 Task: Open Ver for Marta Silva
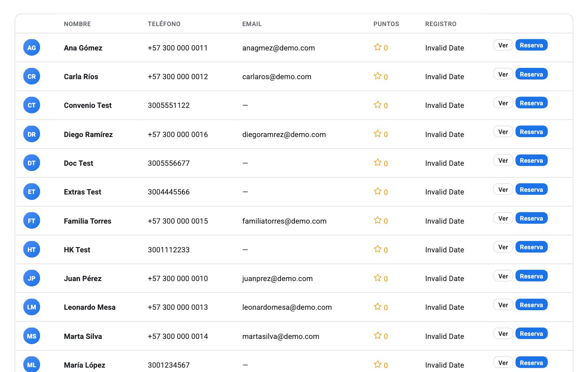point(503,334)
